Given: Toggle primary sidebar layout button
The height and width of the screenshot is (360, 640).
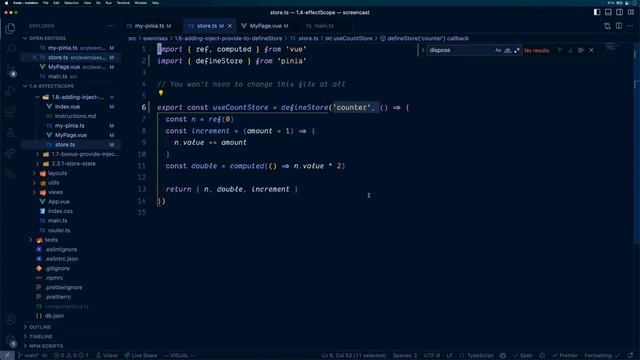Looking at the screenshot, I should pos(597,12).
